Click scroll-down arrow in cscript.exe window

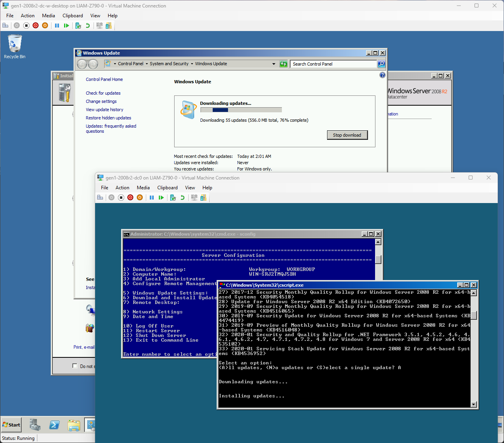[474, 405]
